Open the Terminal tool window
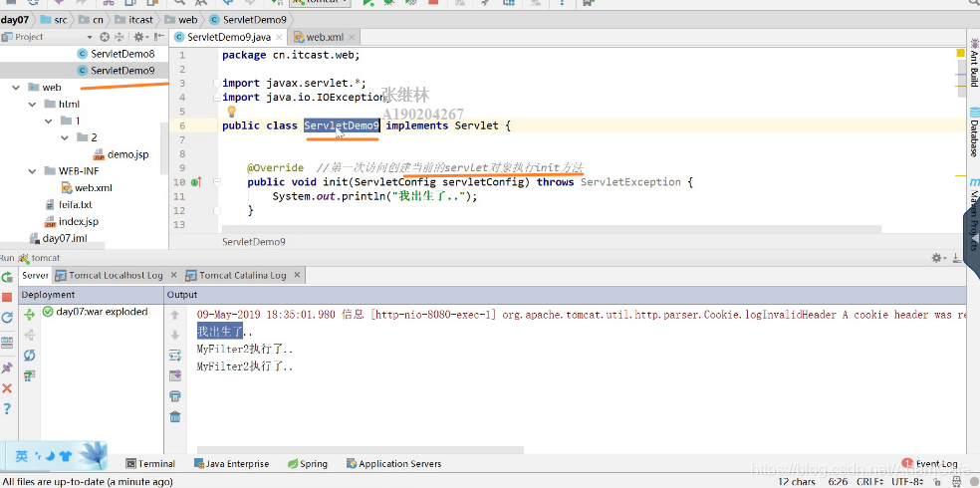 [150, 464]
